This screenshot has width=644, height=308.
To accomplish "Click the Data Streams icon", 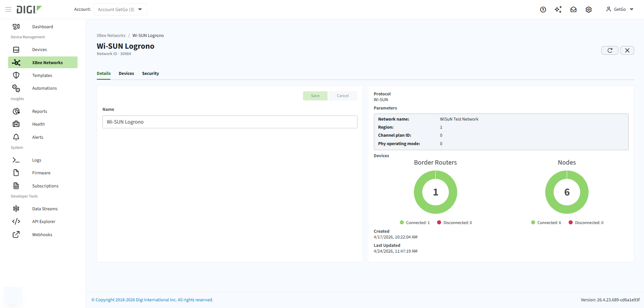I will pos(16,209).
